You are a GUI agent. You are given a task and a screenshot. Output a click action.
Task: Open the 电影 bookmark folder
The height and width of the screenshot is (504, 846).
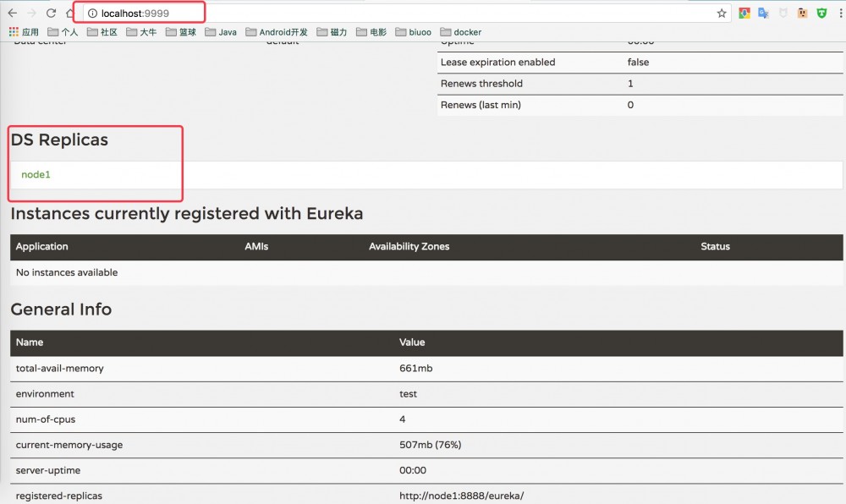point(371,32)
